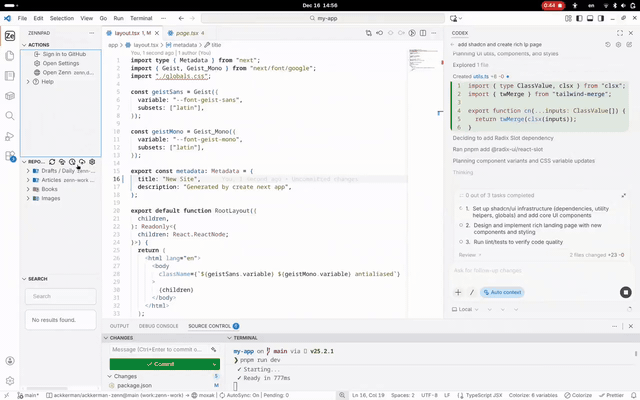Open the Accounts menu icon
Screen dimensions: 640x400
[10, 361]
